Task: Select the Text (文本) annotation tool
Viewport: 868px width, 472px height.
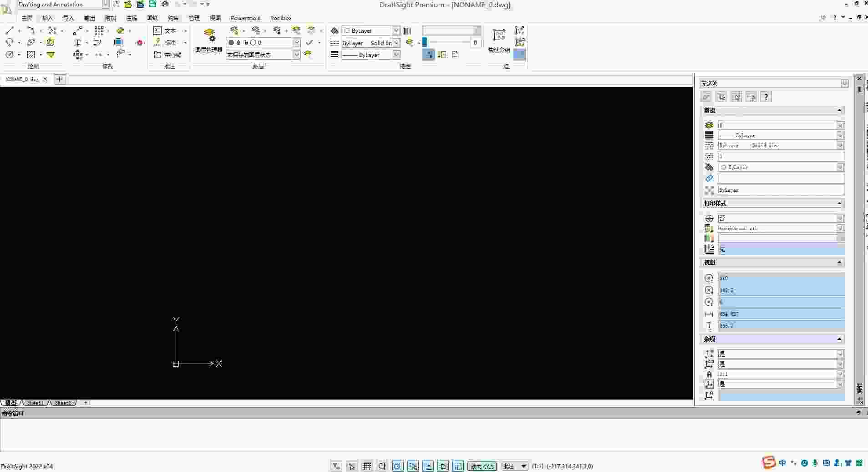Action: (x=165, y=31)
